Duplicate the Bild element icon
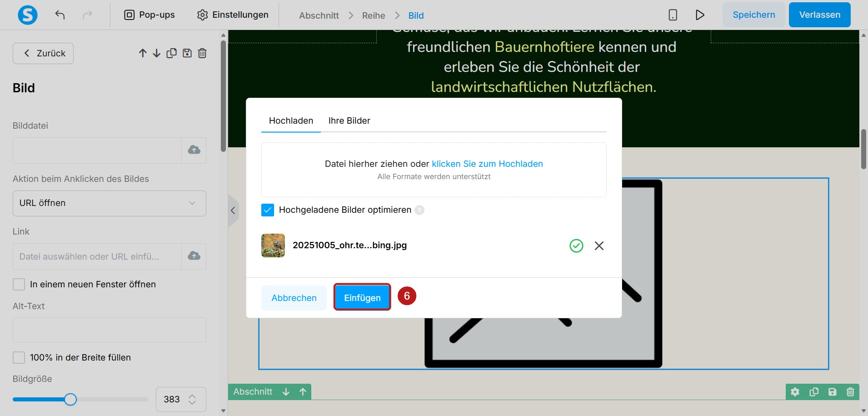Viewport: 868px width, 416px height. pyautogui.click(x=171, y=53)
